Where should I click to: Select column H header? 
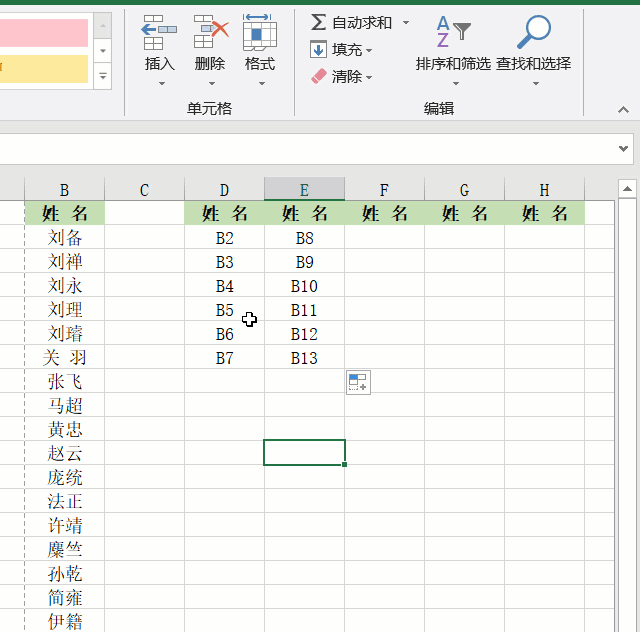(x=544, y=190)
